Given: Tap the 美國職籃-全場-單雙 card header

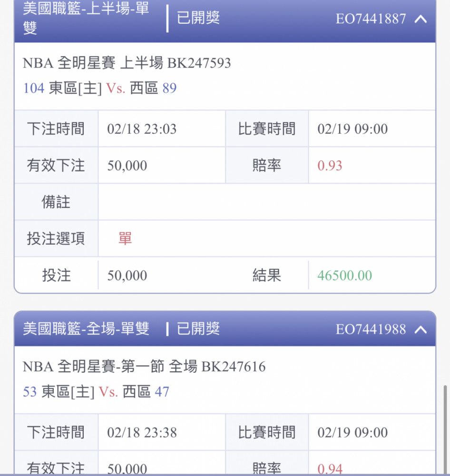Looking at the screenshot, I should 225,329.
